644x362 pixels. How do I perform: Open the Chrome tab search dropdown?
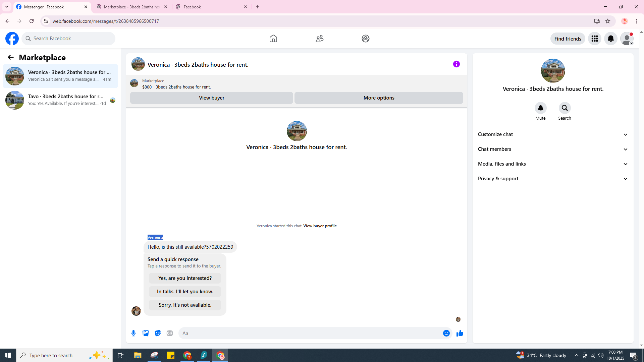pyautogui.click(x=7, y=7)
